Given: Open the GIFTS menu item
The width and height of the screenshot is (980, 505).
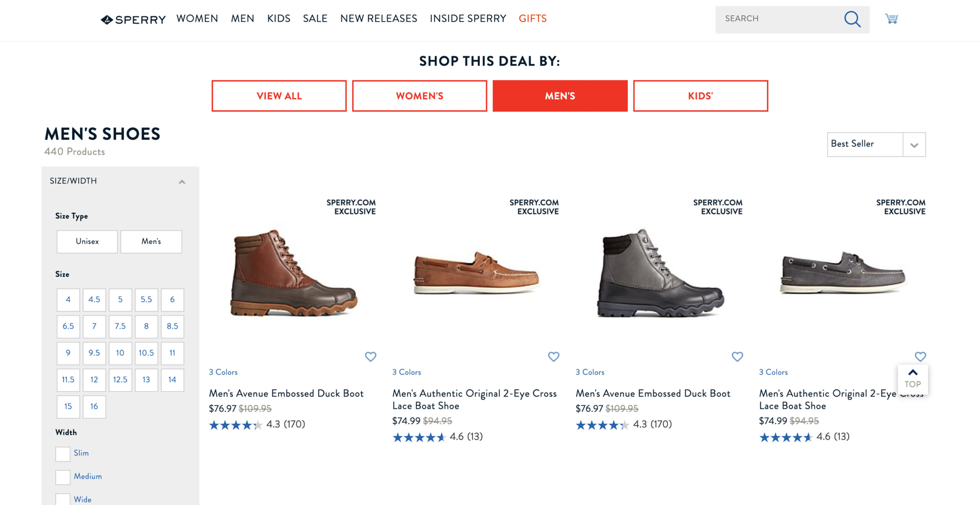Looking at the screenshot, I should tap(532, 18).
